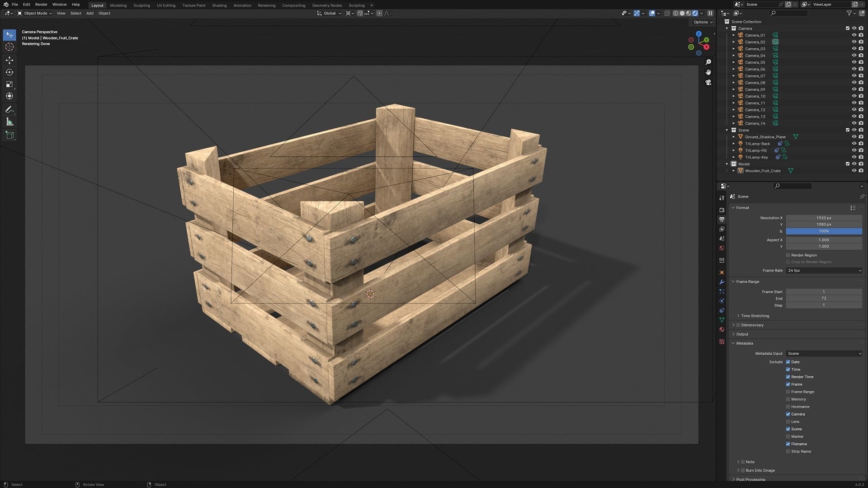
Task: Activate the Select Box tool
Action: [x=9, y=35]
